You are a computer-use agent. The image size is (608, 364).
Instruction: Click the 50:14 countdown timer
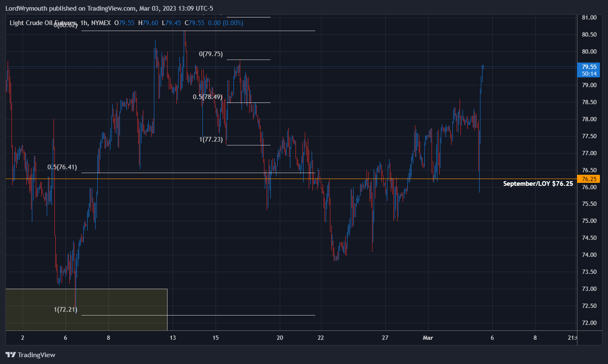[x=589, y=74]
